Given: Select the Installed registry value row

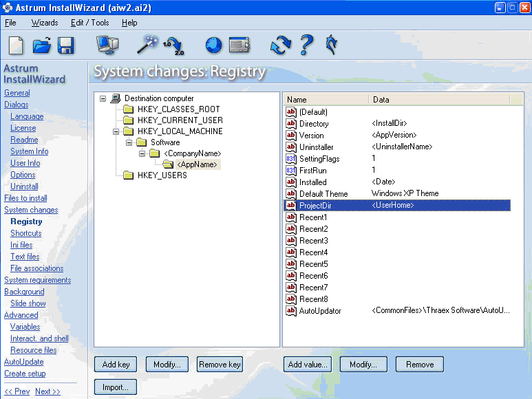Looking at the screenshot, I should pyautogui.click(x=397, y=182).
